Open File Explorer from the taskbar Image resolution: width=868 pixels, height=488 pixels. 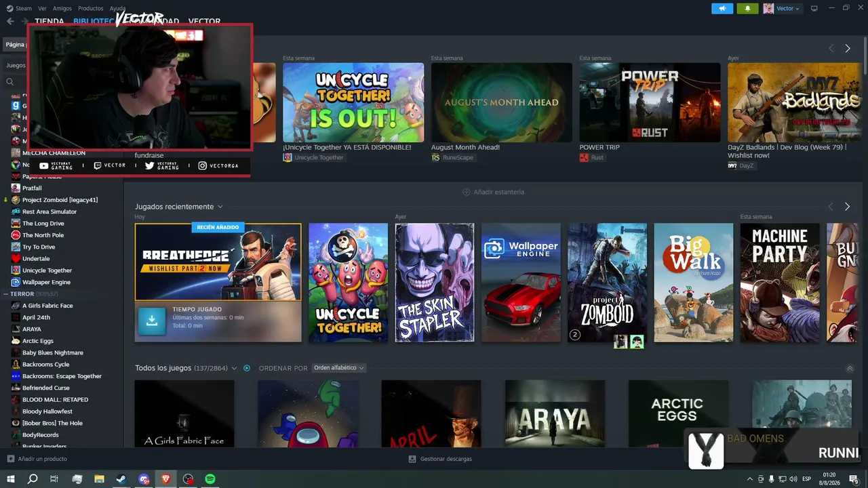(100, 479)
